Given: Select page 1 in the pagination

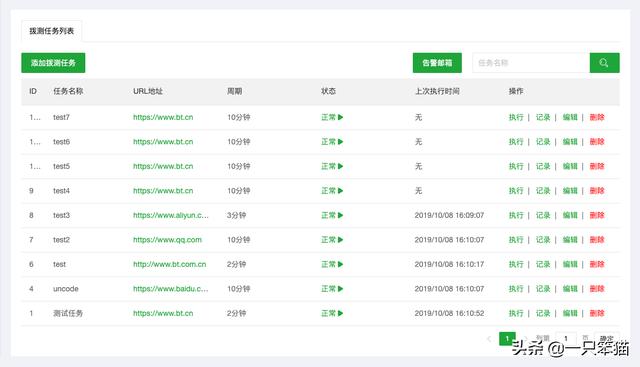Looking at the screenshot, I should tap(507, 338).
